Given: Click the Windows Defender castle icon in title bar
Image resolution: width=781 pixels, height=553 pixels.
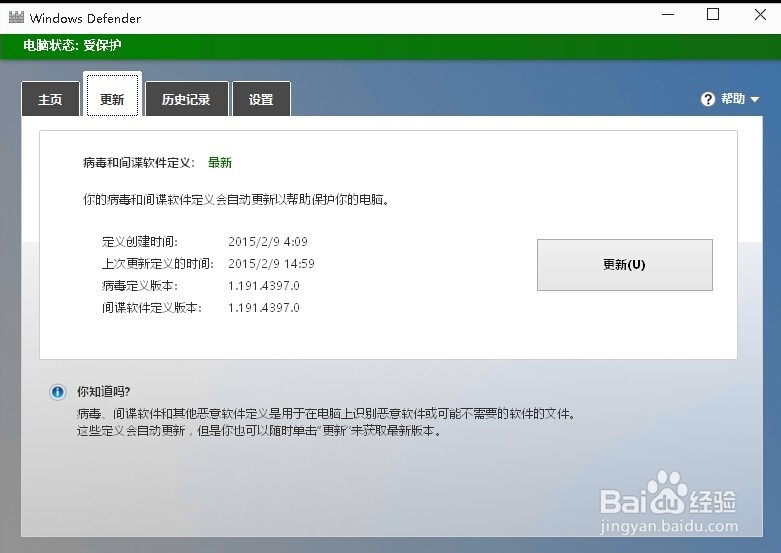Looking at the screenshot, I should pos(16,17).
